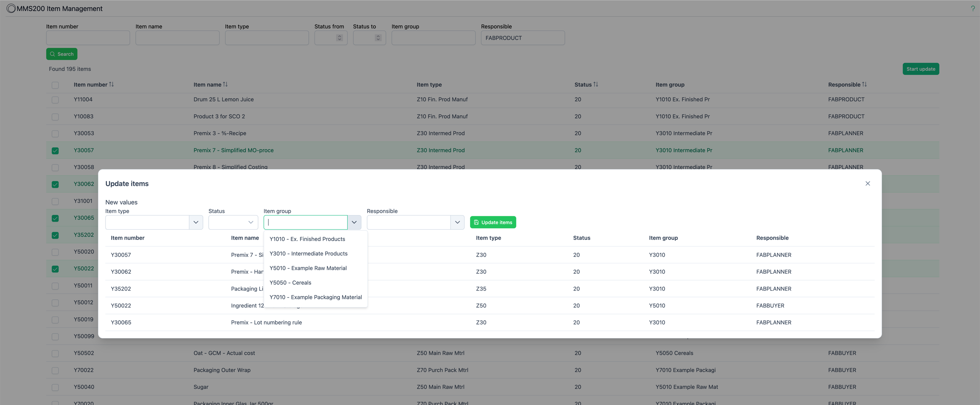
Task: Click the Update items button
Action: [494, 222]
